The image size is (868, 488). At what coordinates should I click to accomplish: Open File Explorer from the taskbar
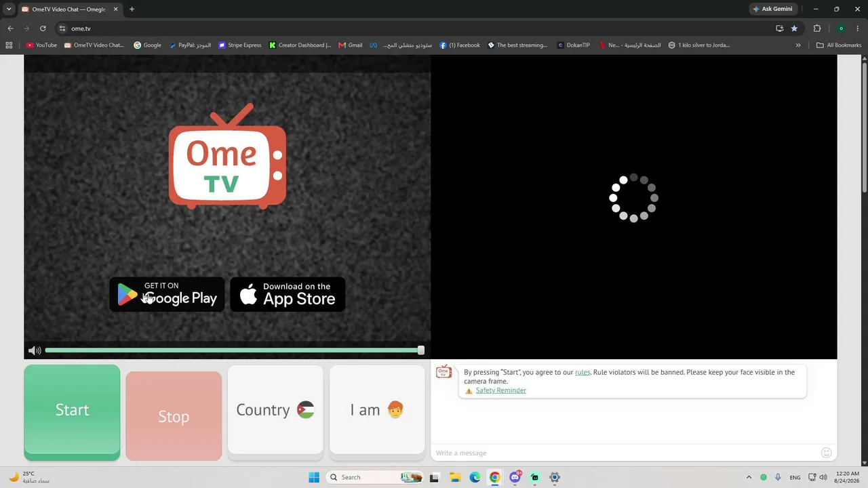455,477
